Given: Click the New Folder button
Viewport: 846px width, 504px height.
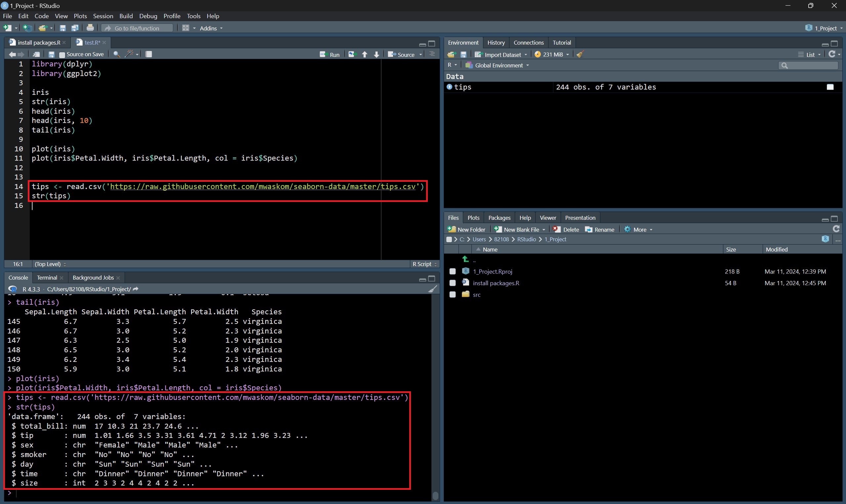Looking at the screenshot, I should pyautogui.click(x=467, y=230).
